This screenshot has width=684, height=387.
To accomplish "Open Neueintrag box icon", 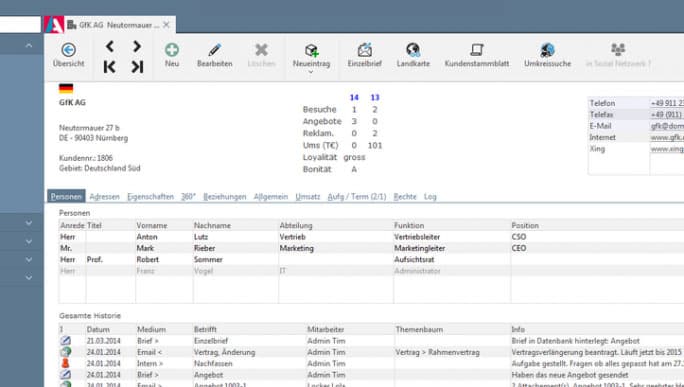I will 311,51.
